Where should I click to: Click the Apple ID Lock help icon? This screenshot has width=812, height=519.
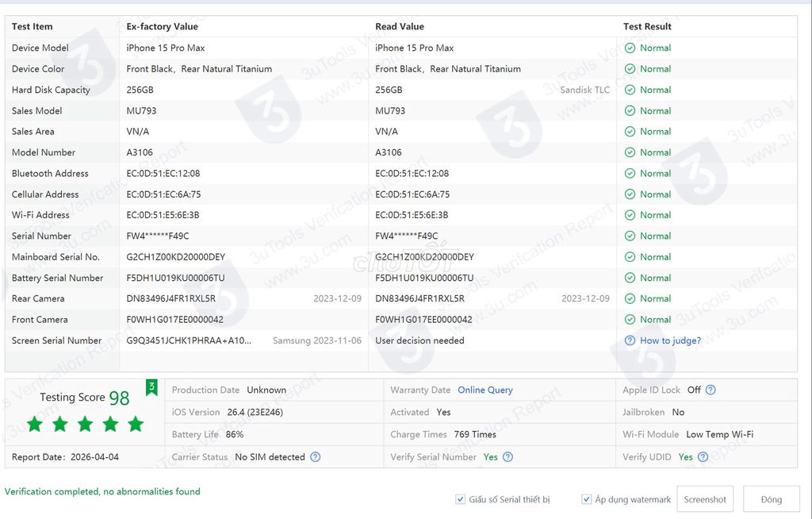click(710, 390)
